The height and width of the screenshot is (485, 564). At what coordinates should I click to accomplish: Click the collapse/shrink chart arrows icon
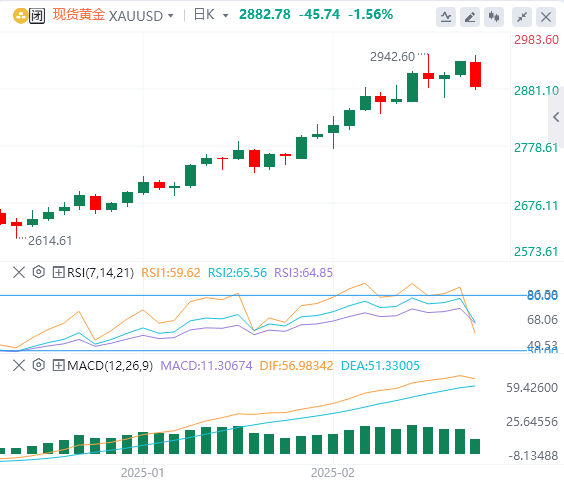tap(522, 17)
